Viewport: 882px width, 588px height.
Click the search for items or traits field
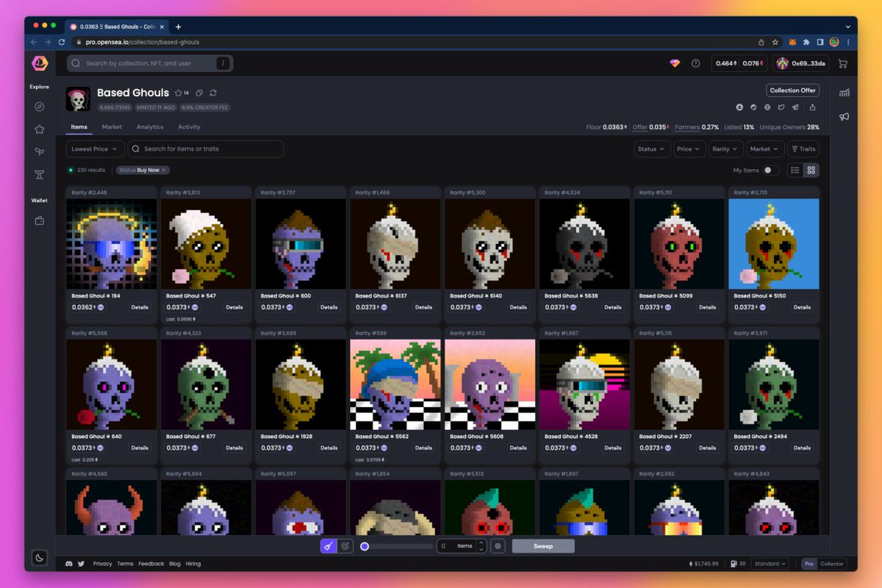[x=206, y=148]
